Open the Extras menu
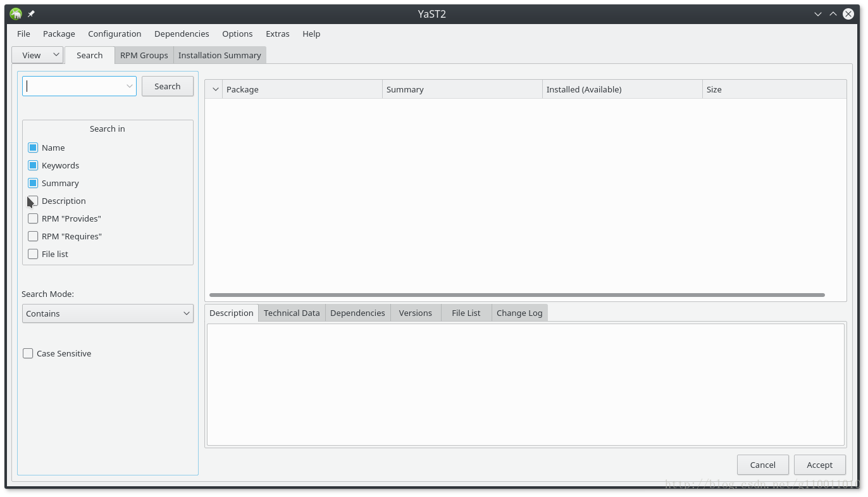Image resolution: width=868 pixels, height=497 pixels. tap(278, 34)
